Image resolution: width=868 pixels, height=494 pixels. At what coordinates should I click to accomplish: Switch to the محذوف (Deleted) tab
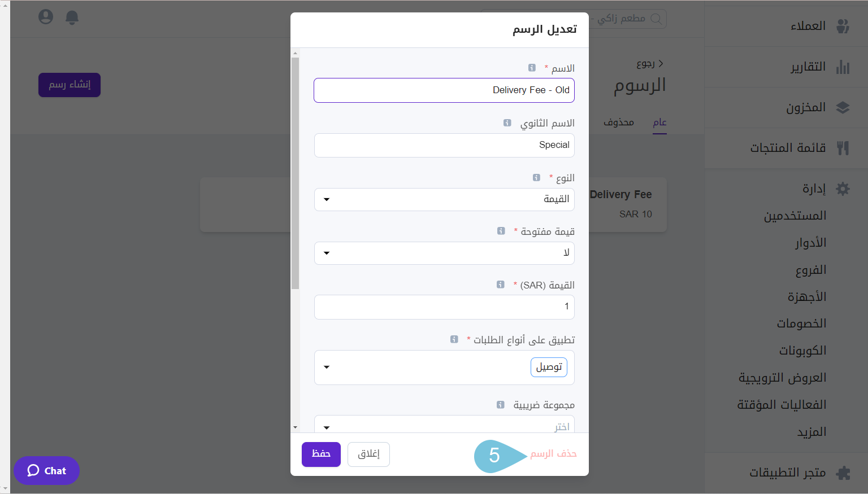tap(618, 123)
